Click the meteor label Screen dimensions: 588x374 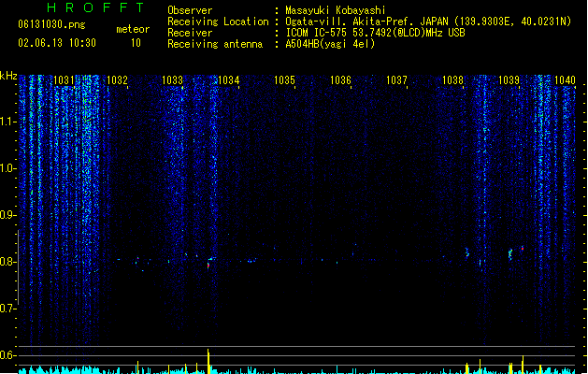point(133,29)
